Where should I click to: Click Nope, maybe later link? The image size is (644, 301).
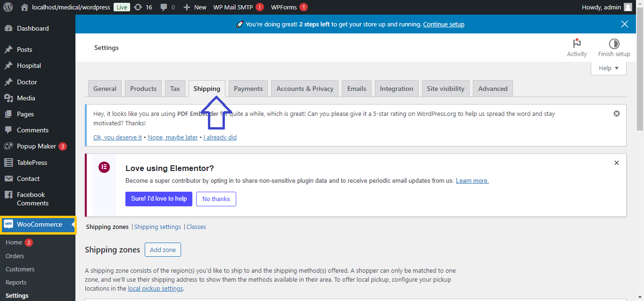click(x=173, y=137)
